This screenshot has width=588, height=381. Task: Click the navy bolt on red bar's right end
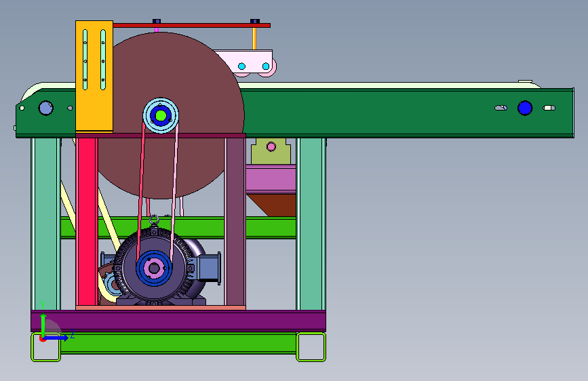(254, 22)
